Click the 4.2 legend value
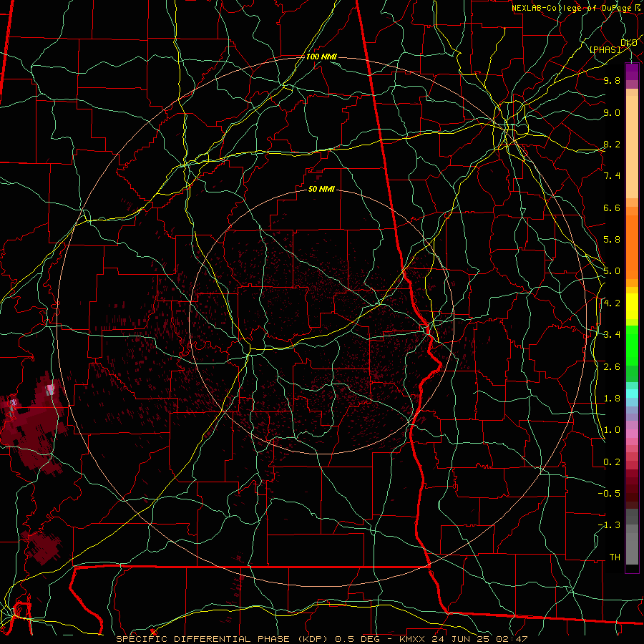Viewport: 644px width, 644px height. tap(612, 303)
